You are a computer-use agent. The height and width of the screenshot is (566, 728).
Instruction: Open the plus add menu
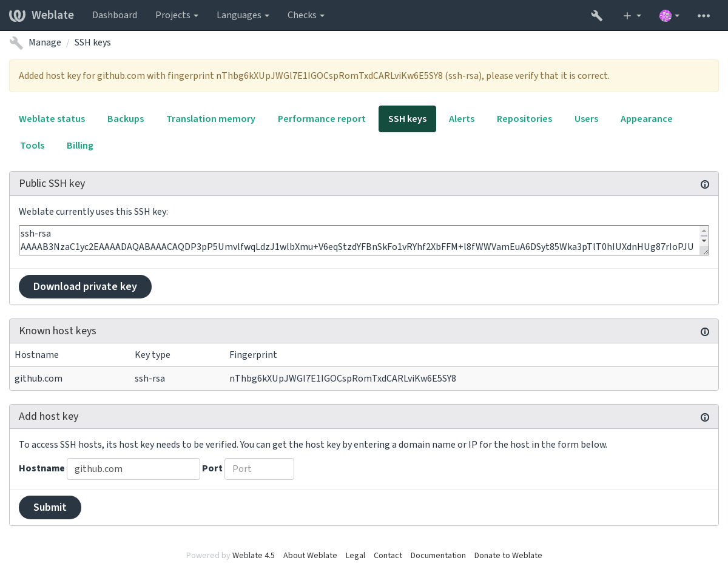click(x=632, y=15)
